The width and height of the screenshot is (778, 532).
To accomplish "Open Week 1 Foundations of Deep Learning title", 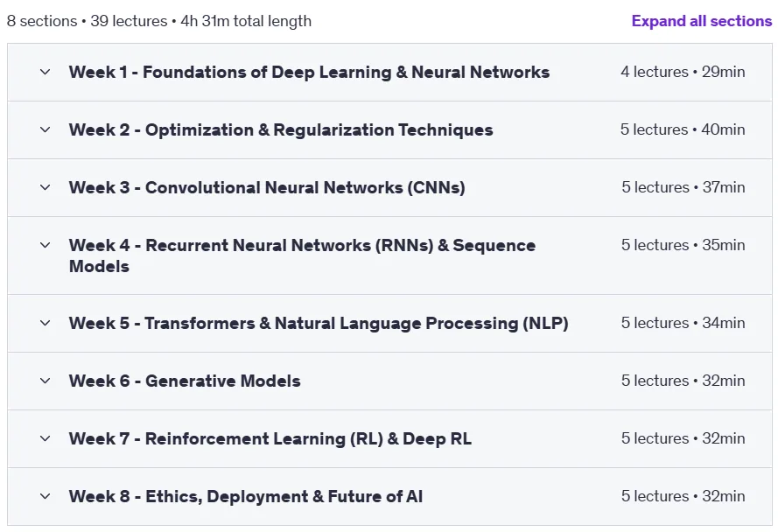I will click(309, 72).
